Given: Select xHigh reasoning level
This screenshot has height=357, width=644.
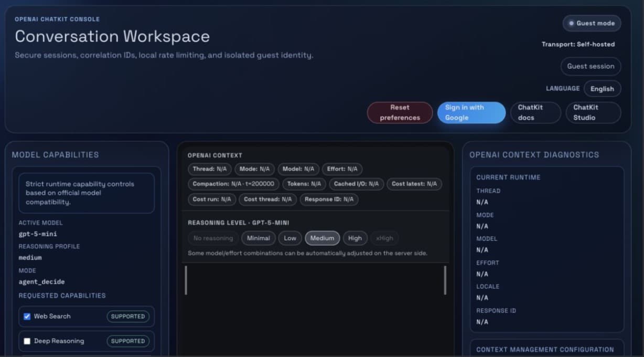Looking at the screenshot, I should (x=384, y=238).
